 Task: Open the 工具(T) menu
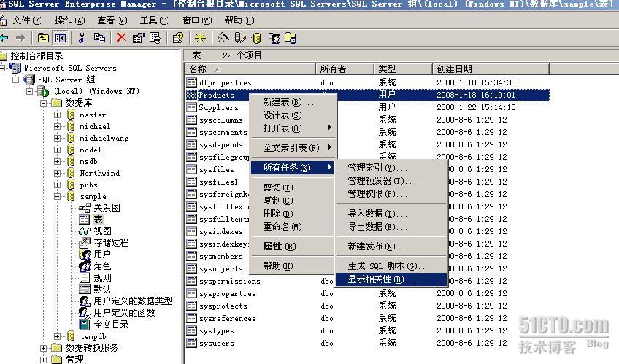tap(155, 20)
